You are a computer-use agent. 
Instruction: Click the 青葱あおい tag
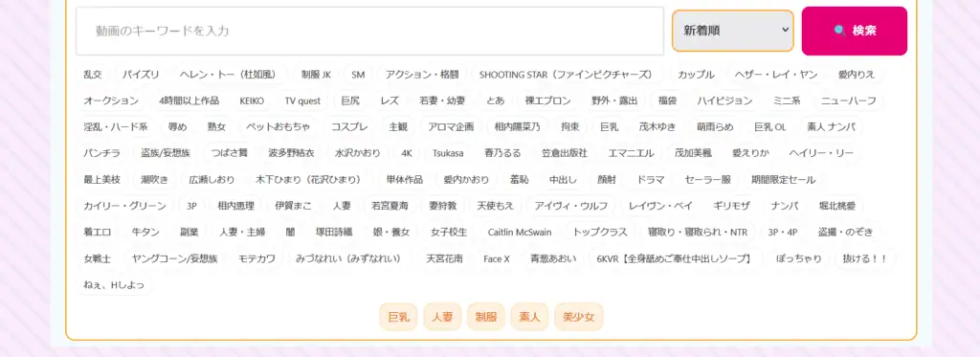click(x=553, y=258)
